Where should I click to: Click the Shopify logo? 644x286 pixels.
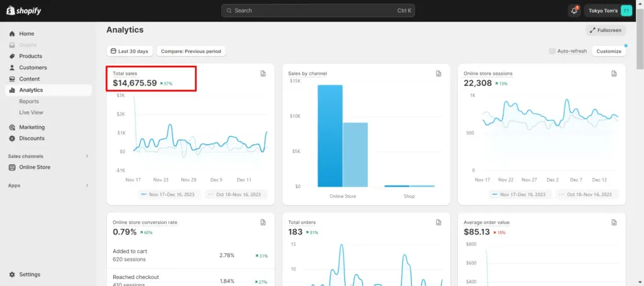pos(24,11)
